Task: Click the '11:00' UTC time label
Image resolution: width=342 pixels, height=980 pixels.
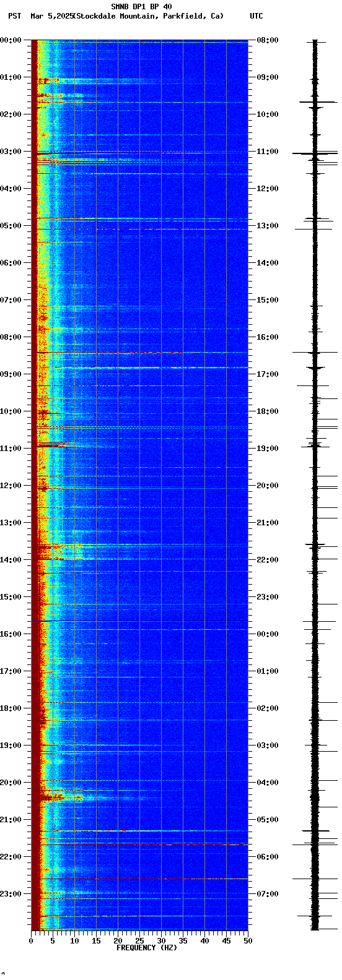Action: [x=268, y=152]
